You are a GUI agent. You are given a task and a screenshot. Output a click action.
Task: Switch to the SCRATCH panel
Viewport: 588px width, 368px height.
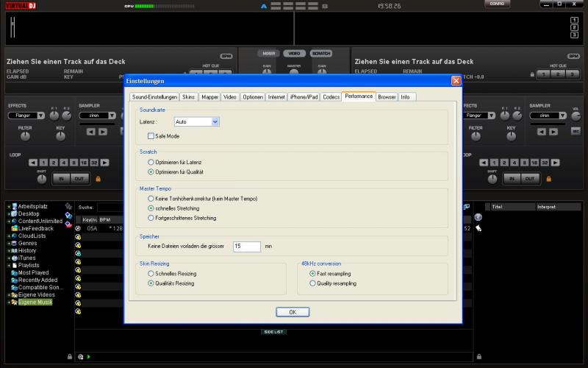point(321,53)
